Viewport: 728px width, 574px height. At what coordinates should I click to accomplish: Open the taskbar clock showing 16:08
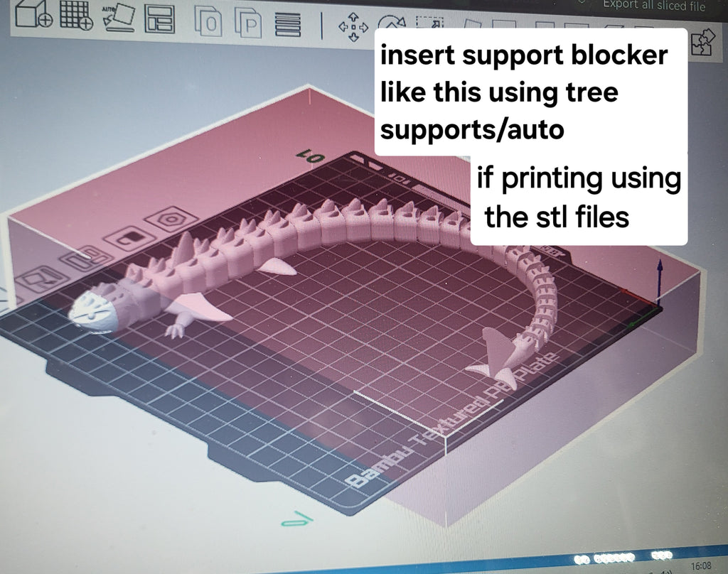pyautogui.click(x=700, y=565)
